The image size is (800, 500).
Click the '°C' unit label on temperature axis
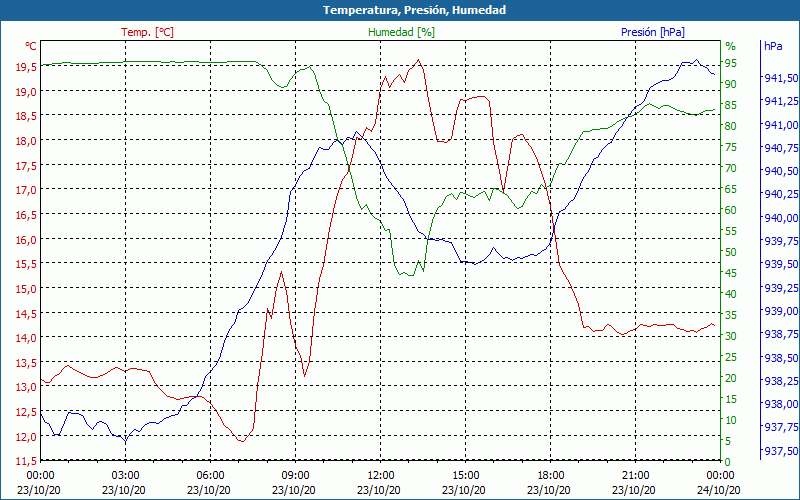pyautogui.click(x=31, y=46)
